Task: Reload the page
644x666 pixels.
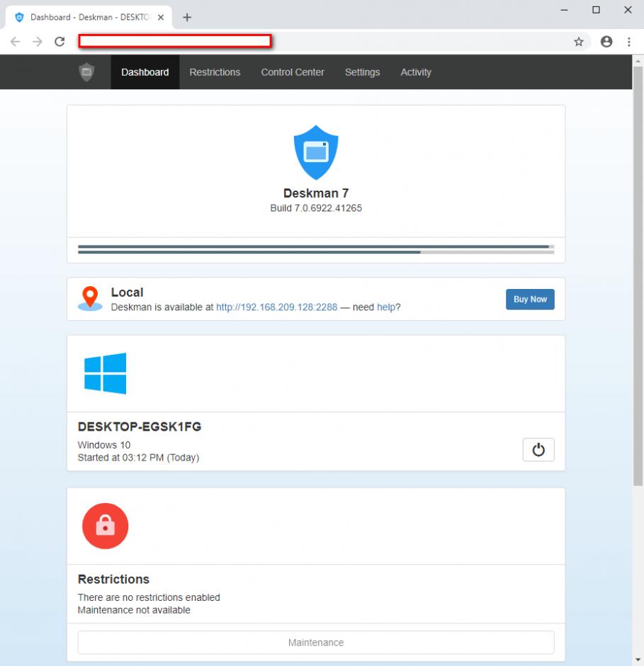Action: 60,42
